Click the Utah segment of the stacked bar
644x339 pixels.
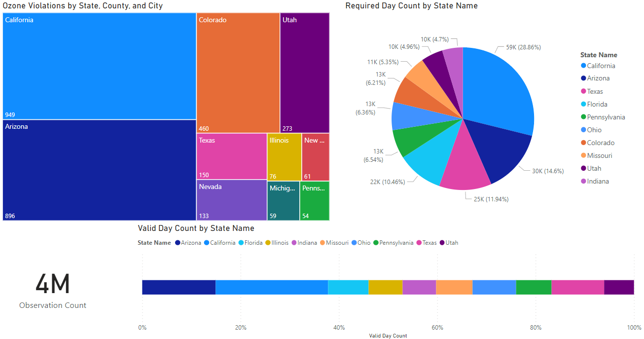pyautogui.click(x=619, y=287)
